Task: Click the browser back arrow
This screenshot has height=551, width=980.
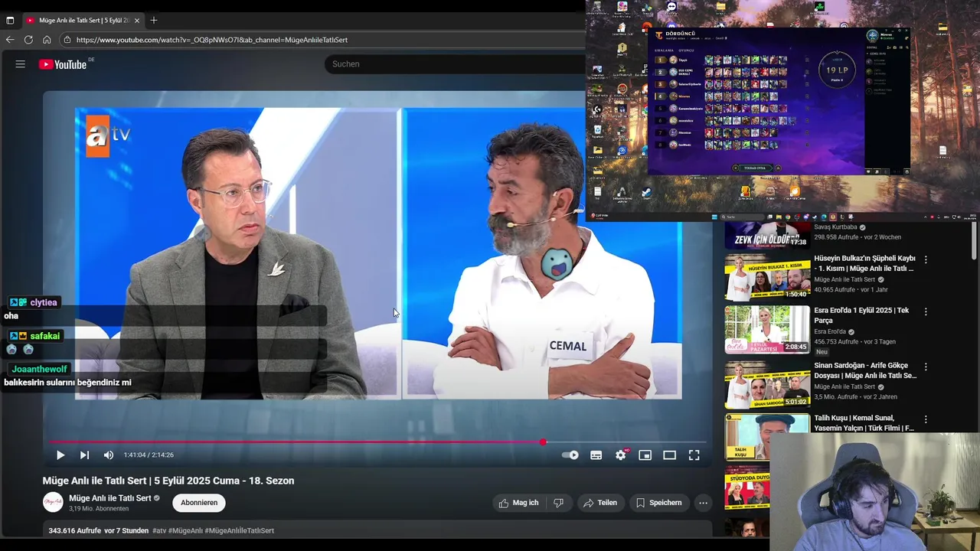Action: 10,40
